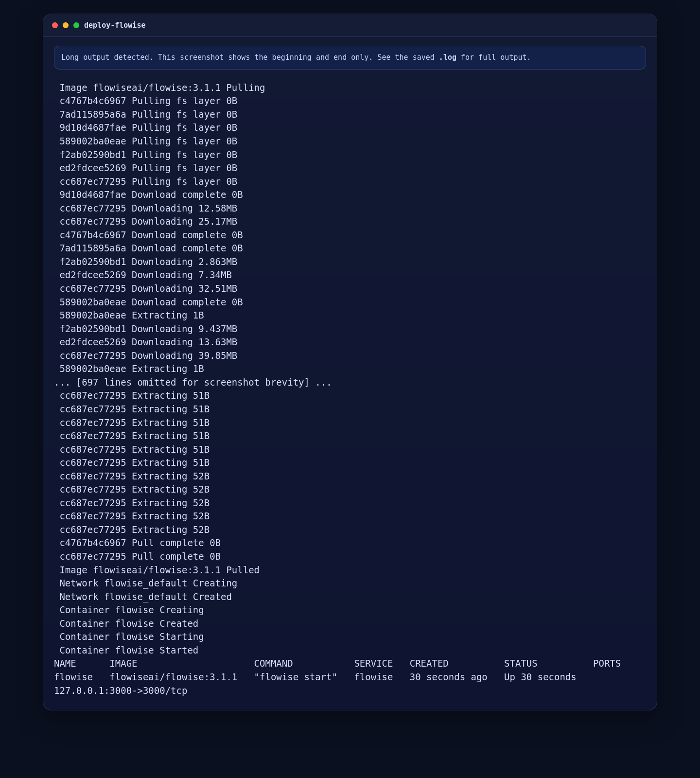
Task: Click the 'f2ab02590bd1 Downloading 9.437MB' line
Action: [148, 329]
